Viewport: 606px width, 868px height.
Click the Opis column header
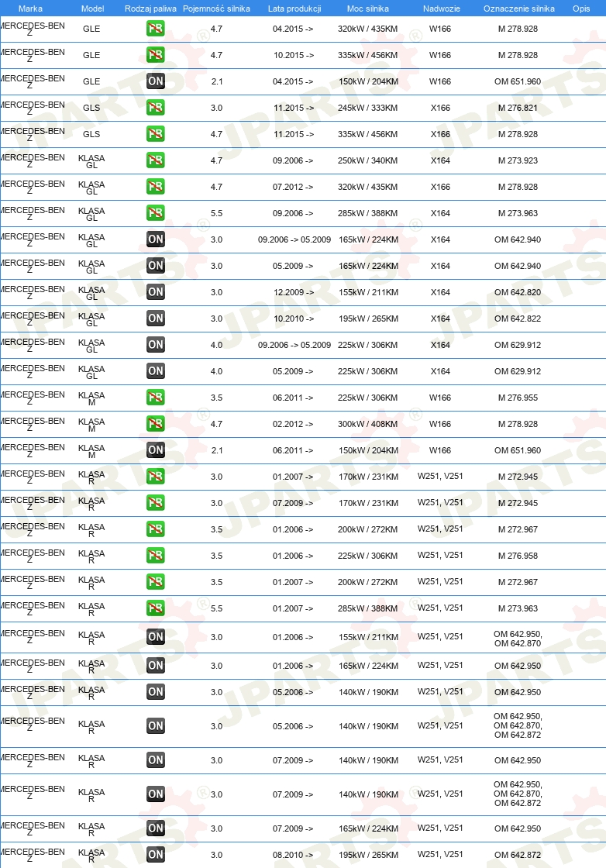581,9
